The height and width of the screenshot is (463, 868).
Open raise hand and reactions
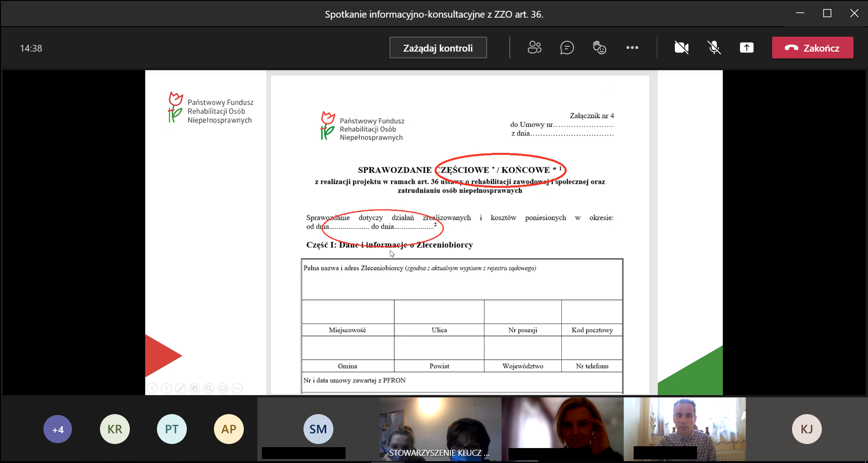pos(599,48)
